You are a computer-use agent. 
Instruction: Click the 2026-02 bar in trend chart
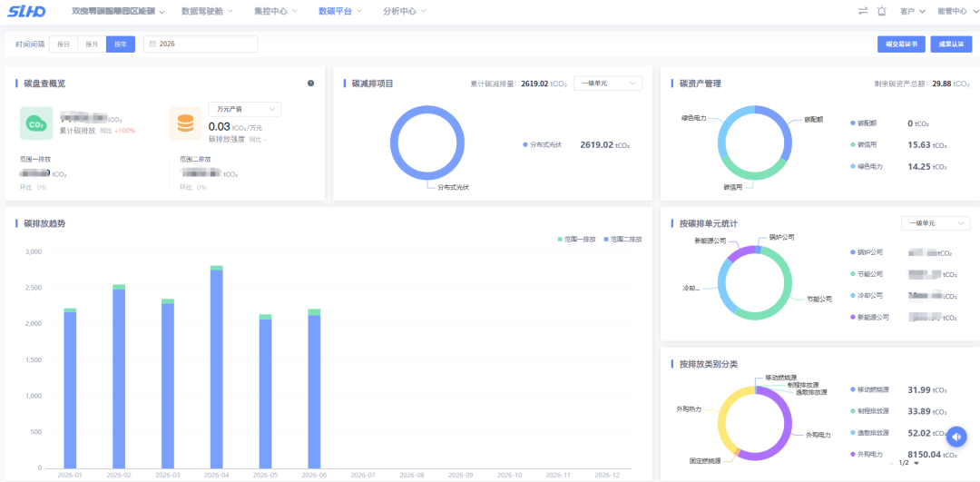[x=119, y=377]
